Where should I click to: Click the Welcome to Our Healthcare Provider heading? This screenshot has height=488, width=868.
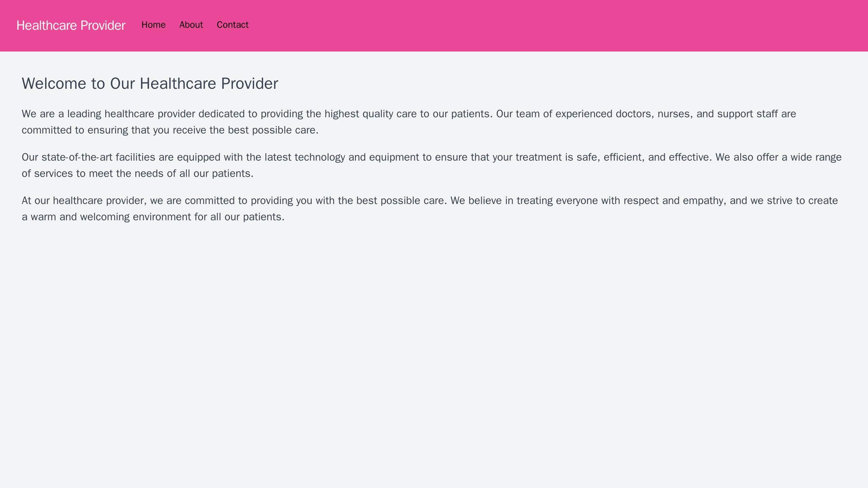pos(141,85)
